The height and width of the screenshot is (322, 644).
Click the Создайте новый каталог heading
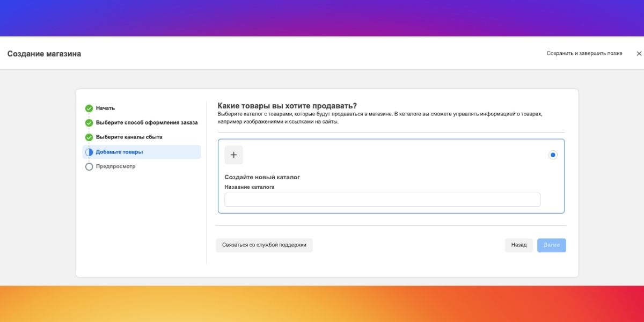[262, 177]
